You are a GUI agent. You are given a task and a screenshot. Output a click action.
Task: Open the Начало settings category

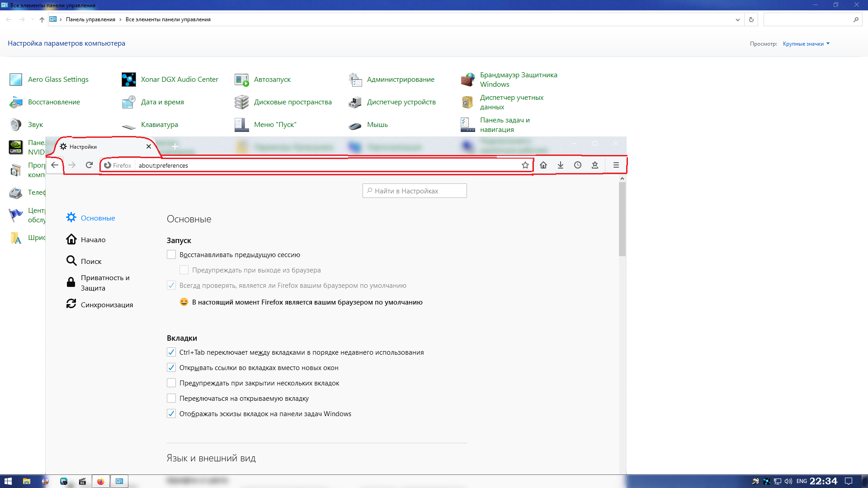pyautogui.click(x=86, y=239)
